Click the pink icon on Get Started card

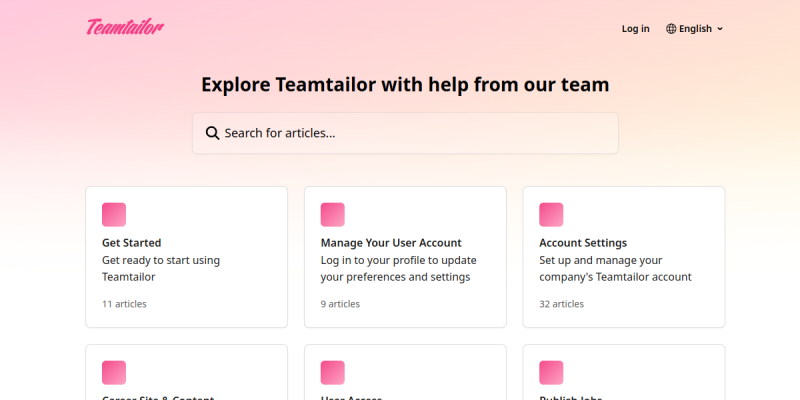click(114, 215)
